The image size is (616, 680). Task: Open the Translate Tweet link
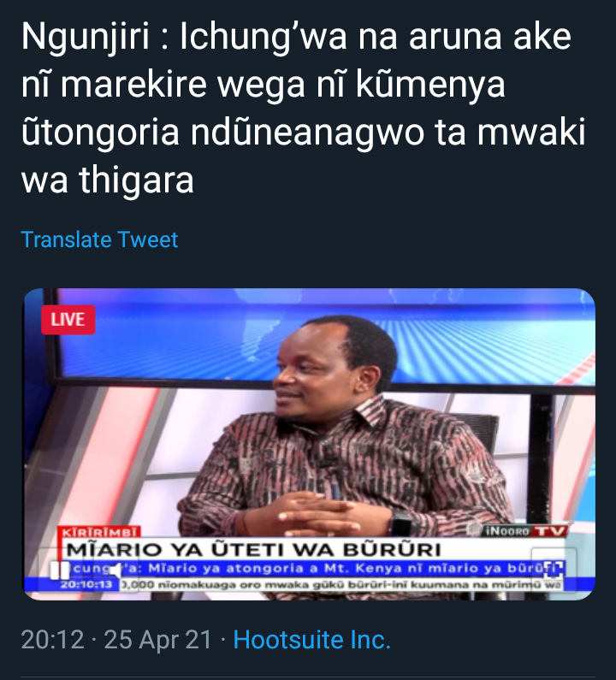click(99, 239)
